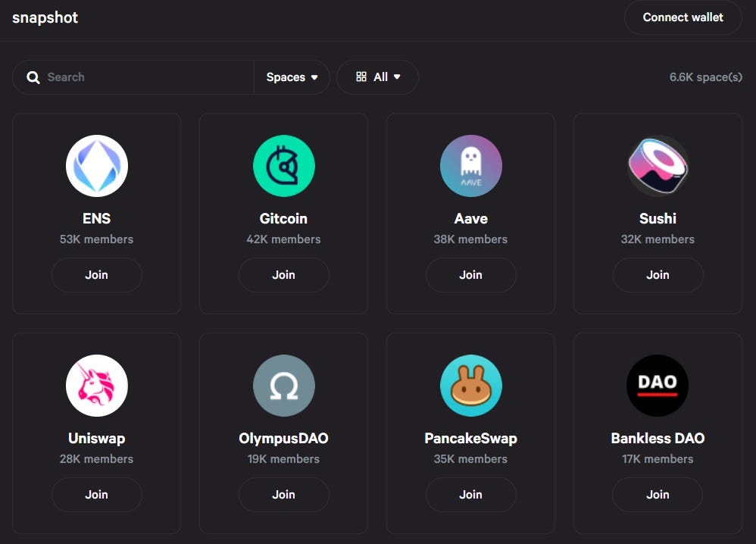Open the Bankless DAO logo

pos(658,386)
